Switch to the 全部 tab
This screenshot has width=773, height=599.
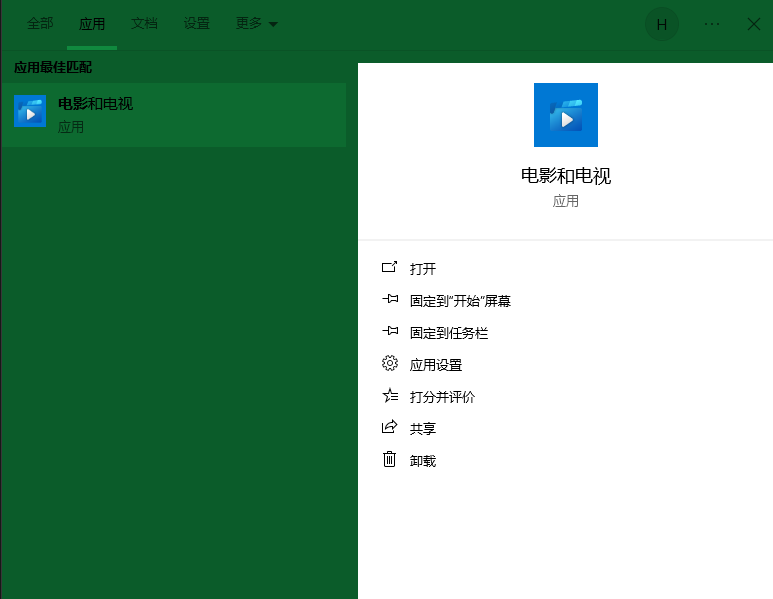pos(40,23)
